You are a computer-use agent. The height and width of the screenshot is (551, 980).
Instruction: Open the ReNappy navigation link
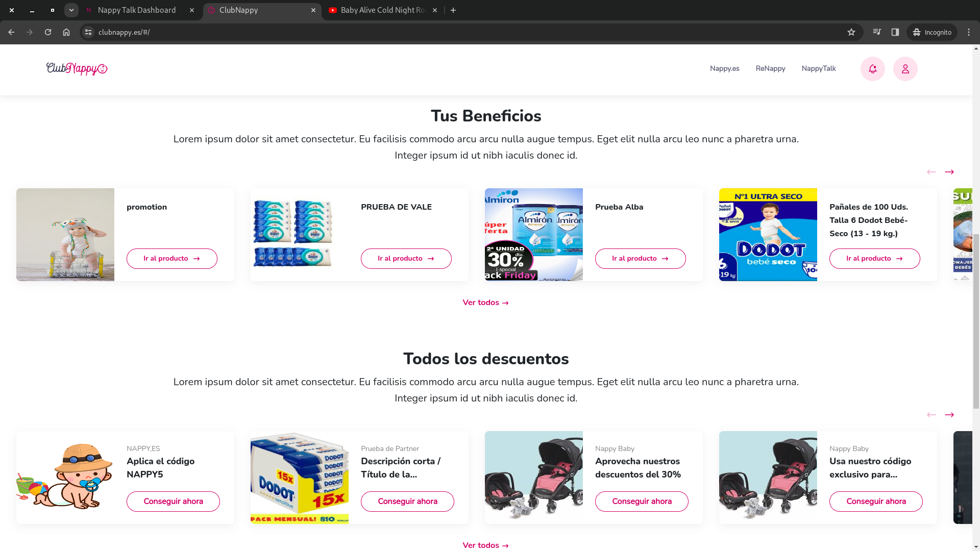click(x=770, y=68)
